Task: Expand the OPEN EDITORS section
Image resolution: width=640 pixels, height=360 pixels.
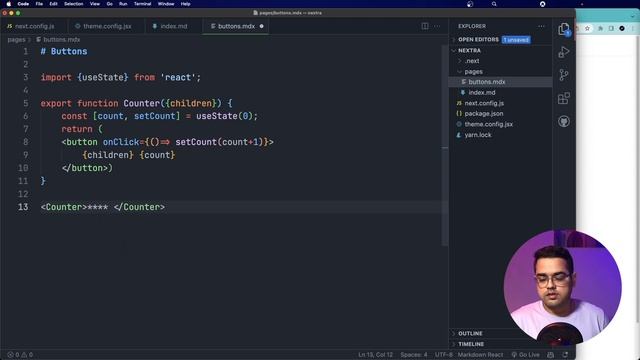Action: point(478,40)
